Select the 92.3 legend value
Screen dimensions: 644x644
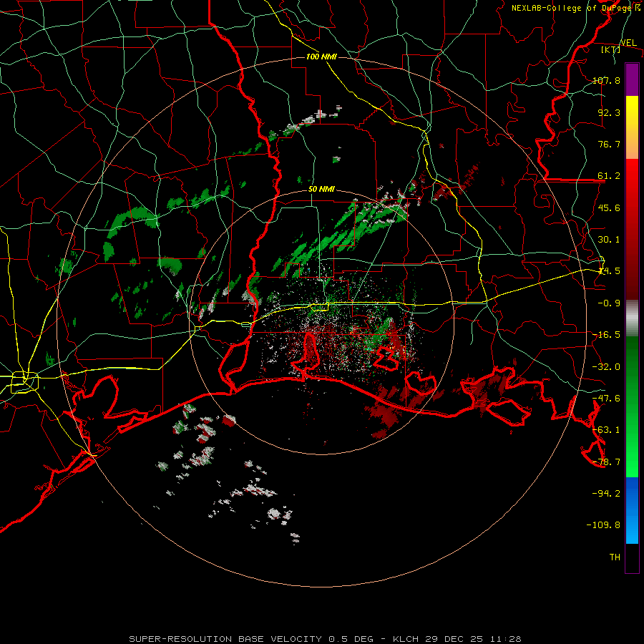(x=609, y=112)
